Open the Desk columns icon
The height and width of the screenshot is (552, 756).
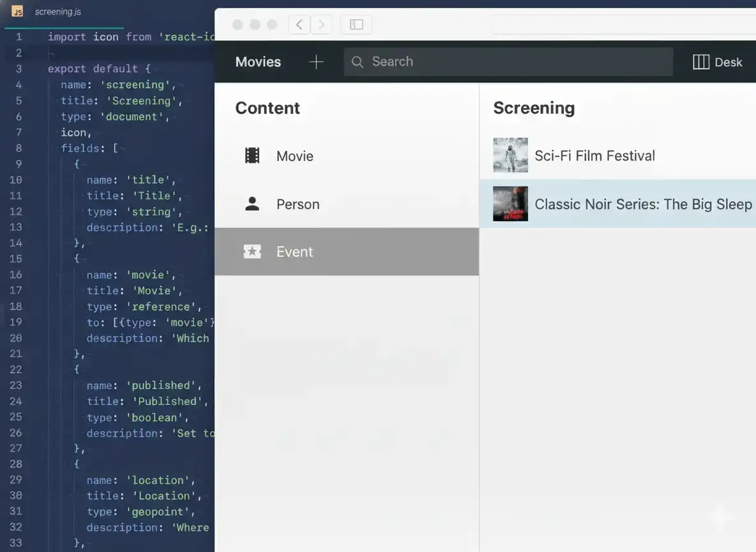coord(700,61)
